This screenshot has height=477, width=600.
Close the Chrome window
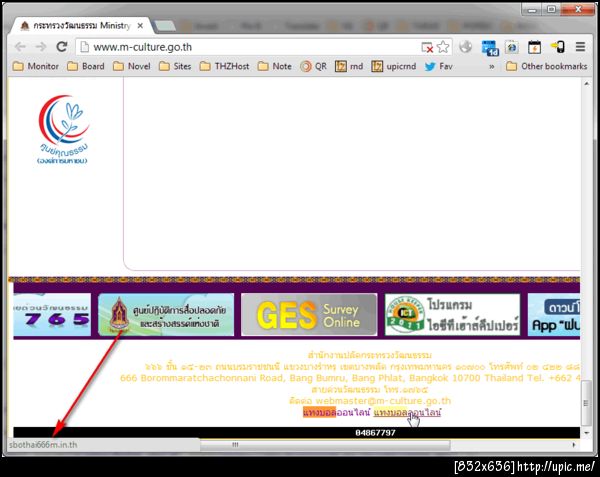[578, 9]
